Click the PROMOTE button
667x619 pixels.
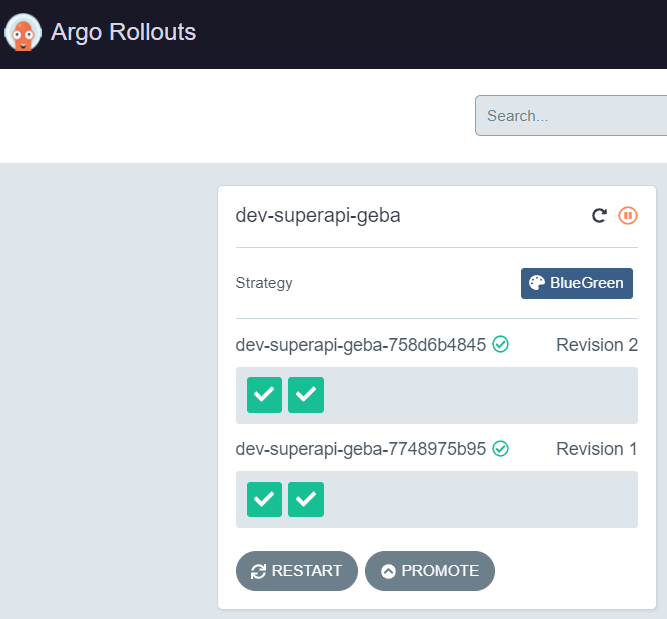430,571
